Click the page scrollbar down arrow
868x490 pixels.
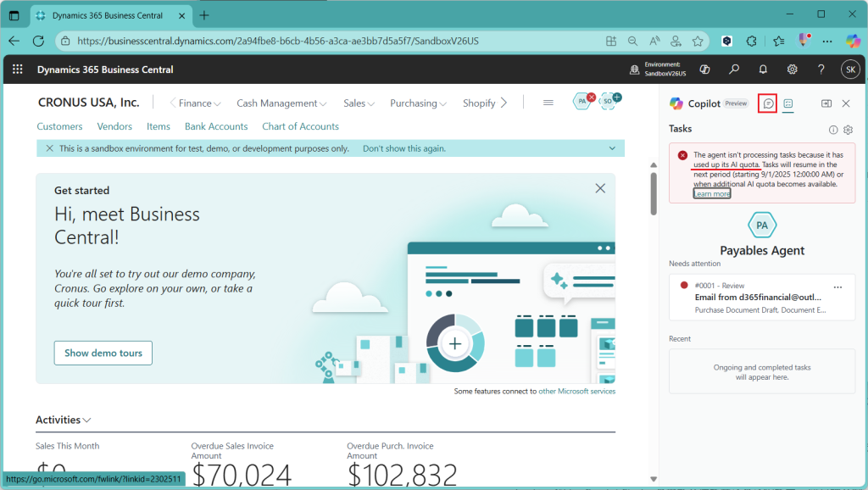click(654, 480)
